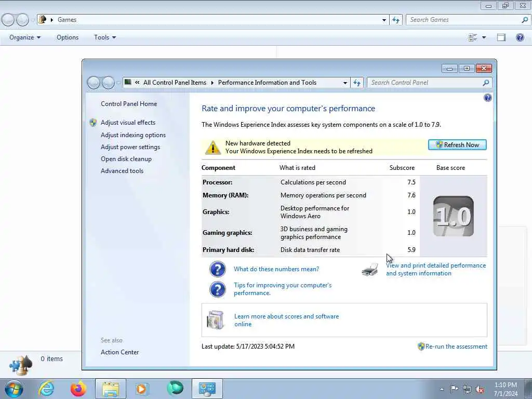This screenshot has height=399, width=532.
Task: Click the Games window help icon
Action: pos(520,37)
